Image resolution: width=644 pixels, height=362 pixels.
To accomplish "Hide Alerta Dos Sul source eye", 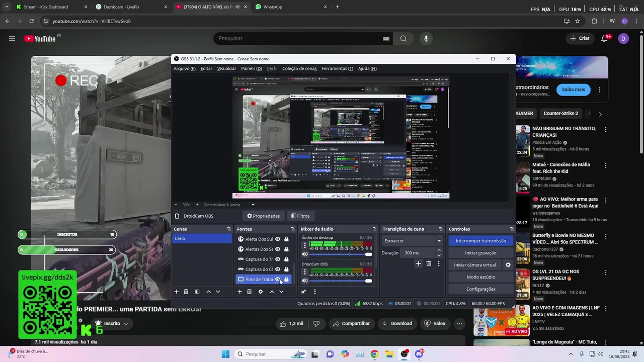I will pos(277,239).
